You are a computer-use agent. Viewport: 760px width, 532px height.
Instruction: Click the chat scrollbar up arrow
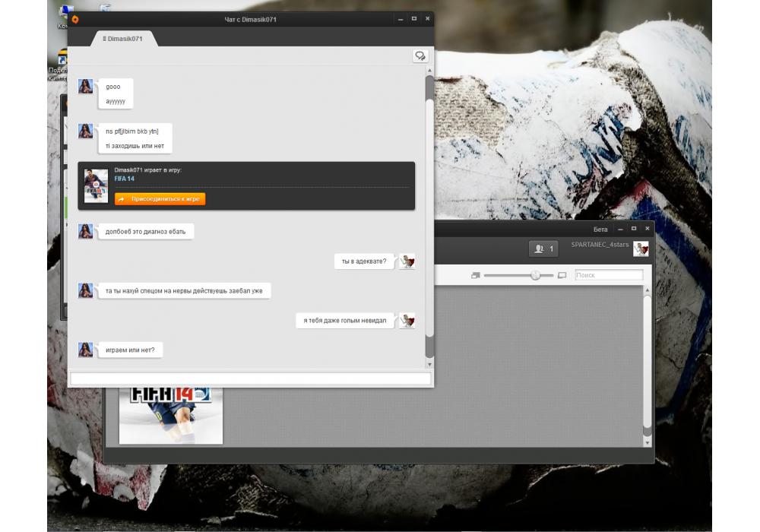pos(429,70)
